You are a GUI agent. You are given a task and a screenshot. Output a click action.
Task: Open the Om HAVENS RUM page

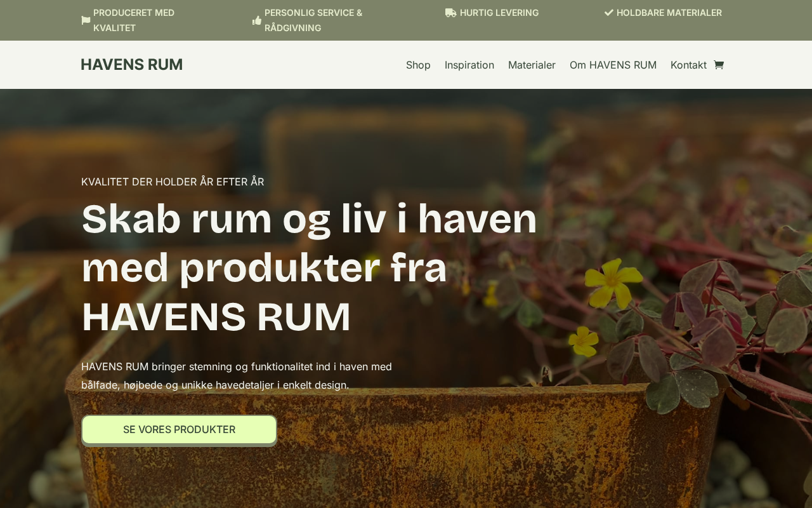613,65
